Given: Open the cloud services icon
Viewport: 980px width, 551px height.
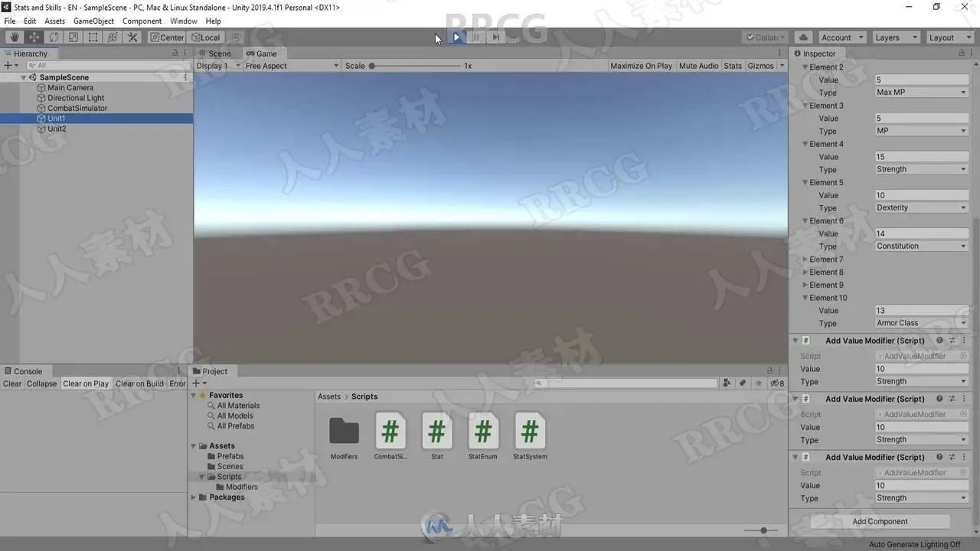Looking at the screenshot, I should [803, 37].
